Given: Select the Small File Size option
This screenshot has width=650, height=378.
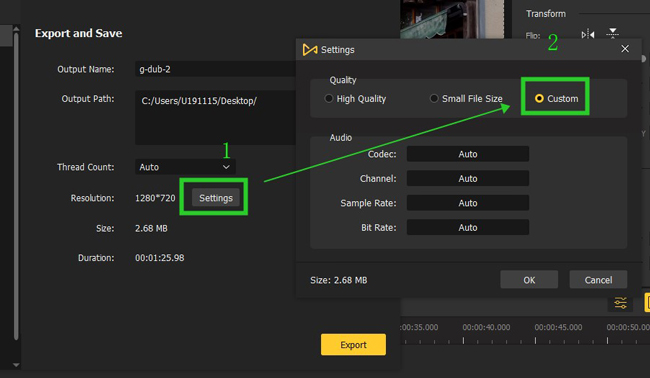Looking at the screenshot, I should click(466, 99).
